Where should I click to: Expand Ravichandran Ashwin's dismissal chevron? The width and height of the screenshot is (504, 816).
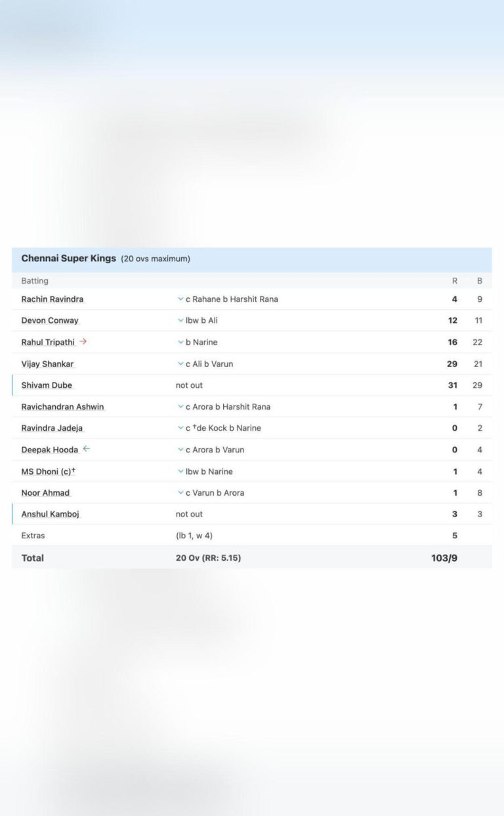click(x=180, y=406)
